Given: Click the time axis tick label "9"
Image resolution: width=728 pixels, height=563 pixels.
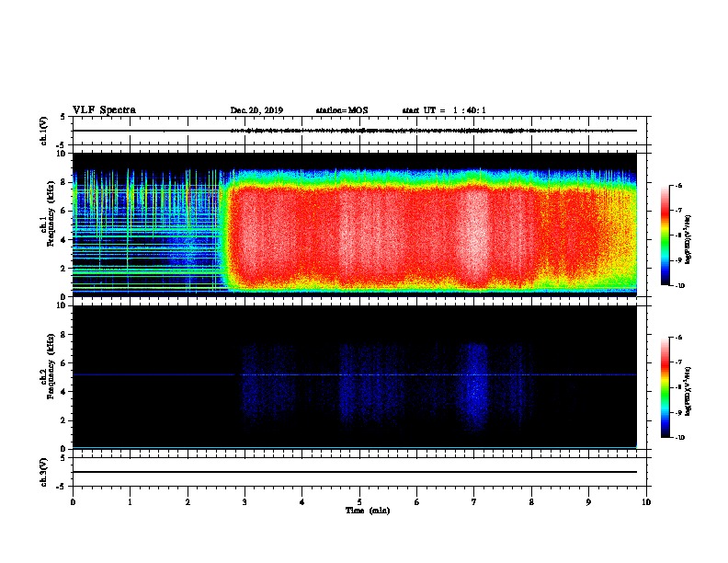Looking at the screenshot, I should click(588, 502).
